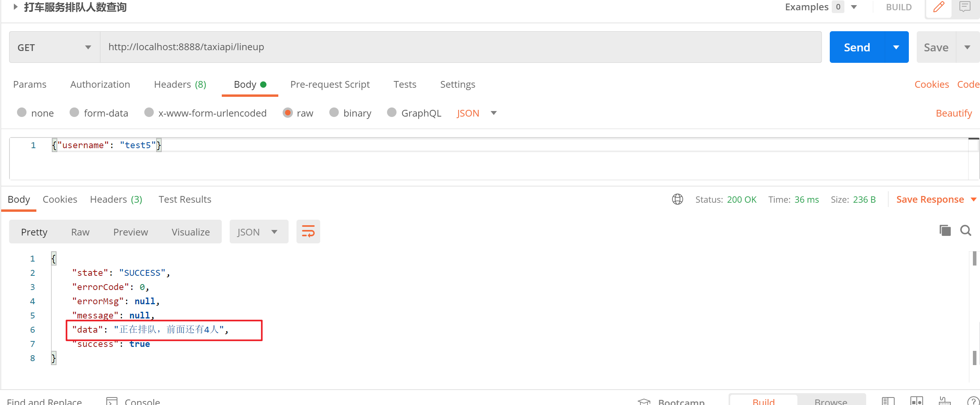Open request body JSON type dropdown

pyautogui.click(x=477, y=113)
